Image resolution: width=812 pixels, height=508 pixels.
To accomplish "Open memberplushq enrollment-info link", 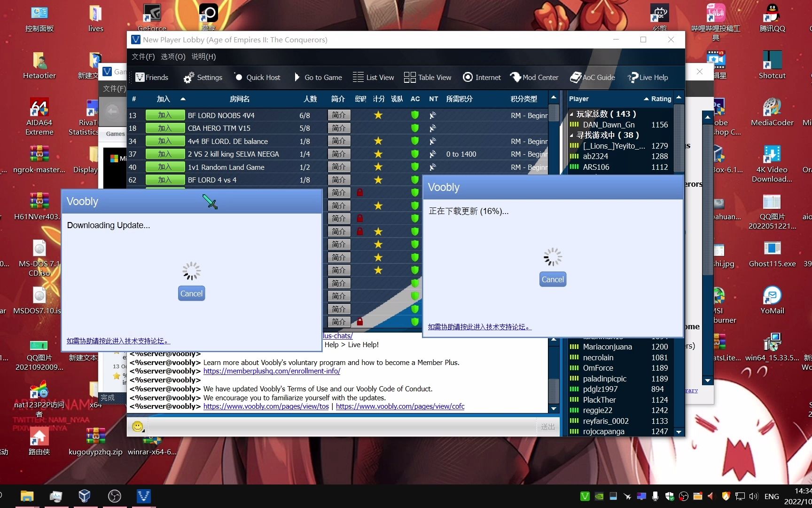I will click(x=272, y=371).
